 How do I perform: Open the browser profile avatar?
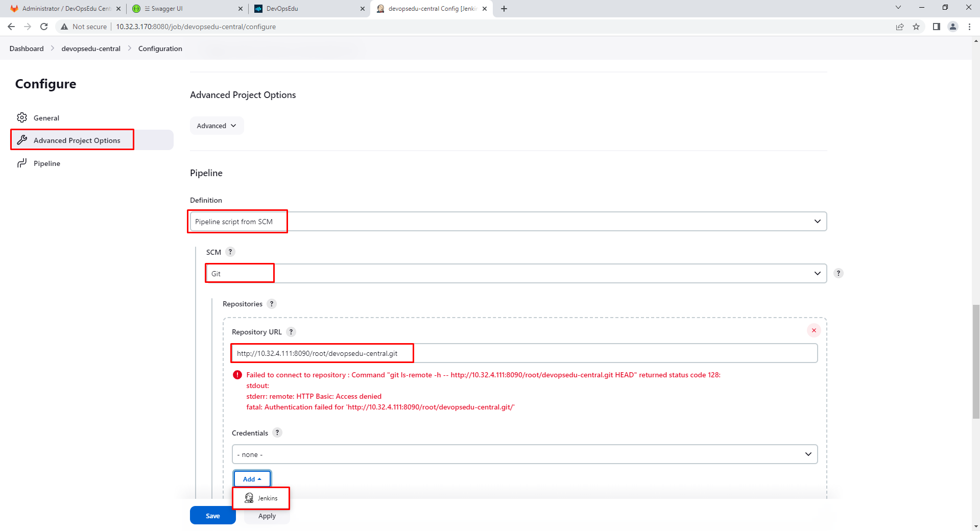[953, 27]
